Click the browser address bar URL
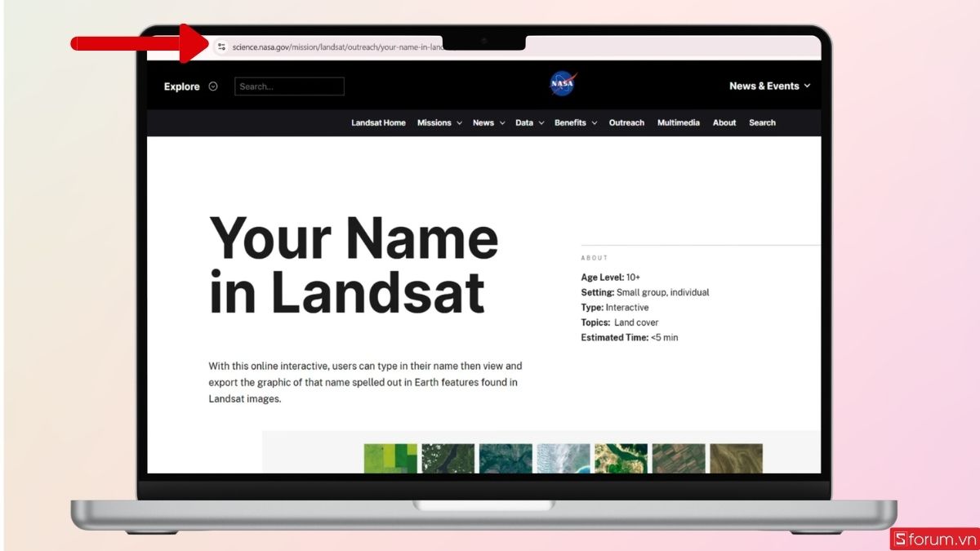 click(335, 47)
